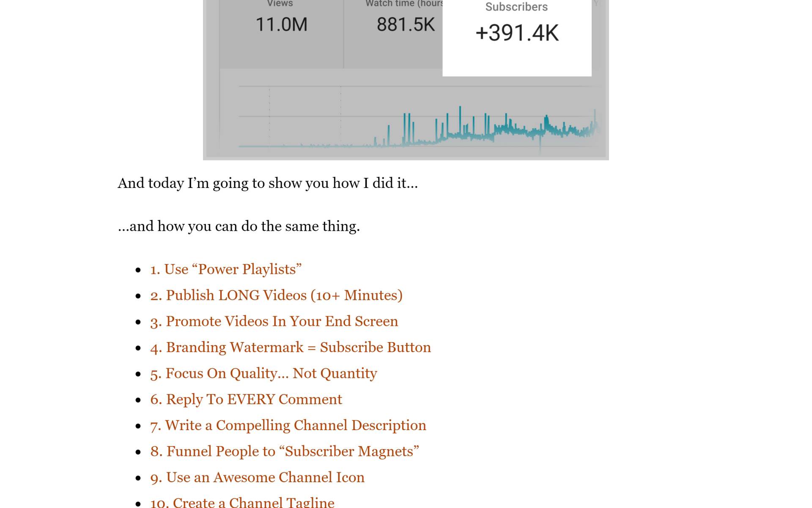Click the first dashed vertical marker in chart
The image size is (812, 508).
269,117
